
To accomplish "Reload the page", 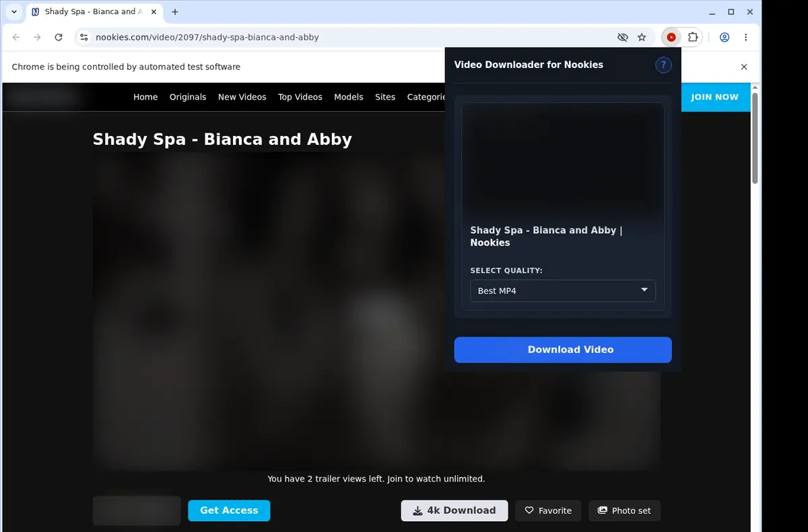I will point(59,38).
